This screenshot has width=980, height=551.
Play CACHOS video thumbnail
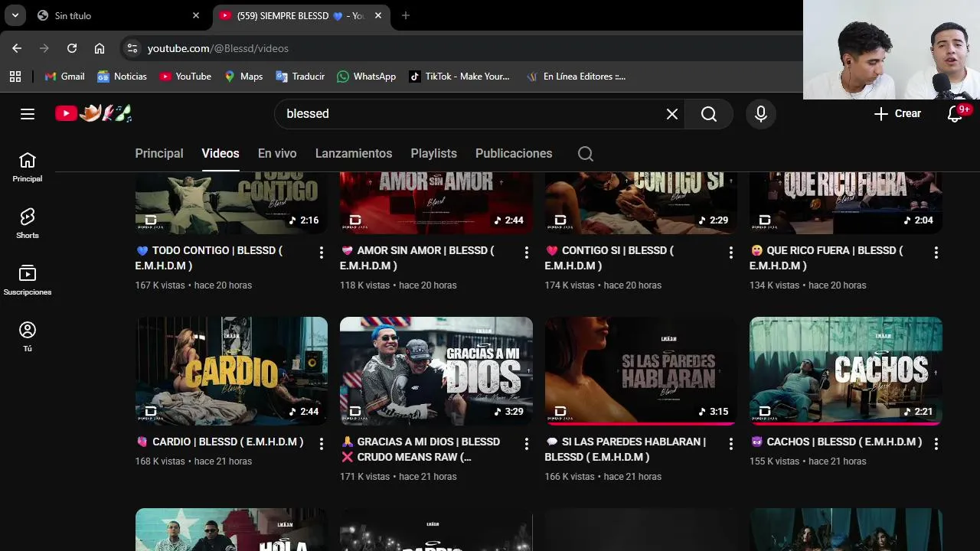click(846, 371)
